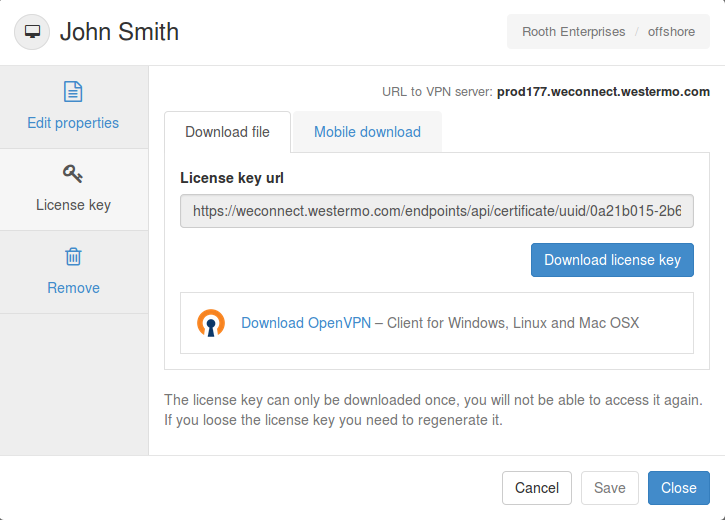The height and width of the screenshot is (520, 725).
Task: Click the monitor icon beside John Smith
Action: click(x=33, y=31)
